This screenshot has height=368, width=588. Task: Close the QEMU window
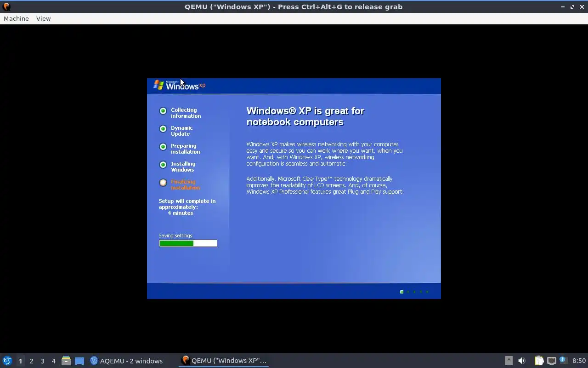coord(582,6)
